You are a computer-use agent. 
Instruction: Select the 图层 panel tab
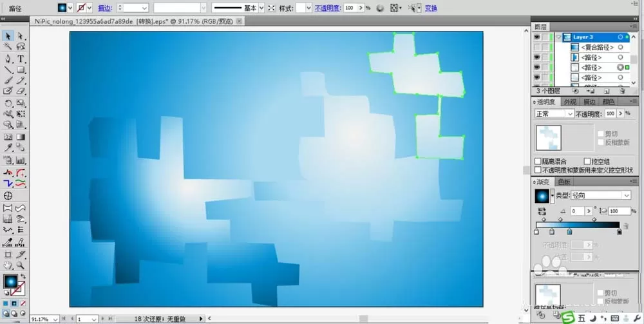[x=540, y=26]
